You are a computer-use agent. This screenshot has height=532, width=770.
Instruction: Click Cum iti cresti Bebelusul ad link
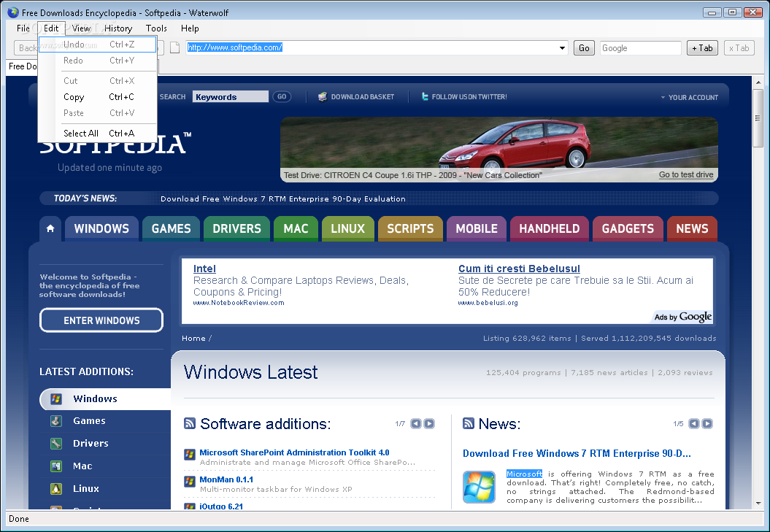[519, 269]
